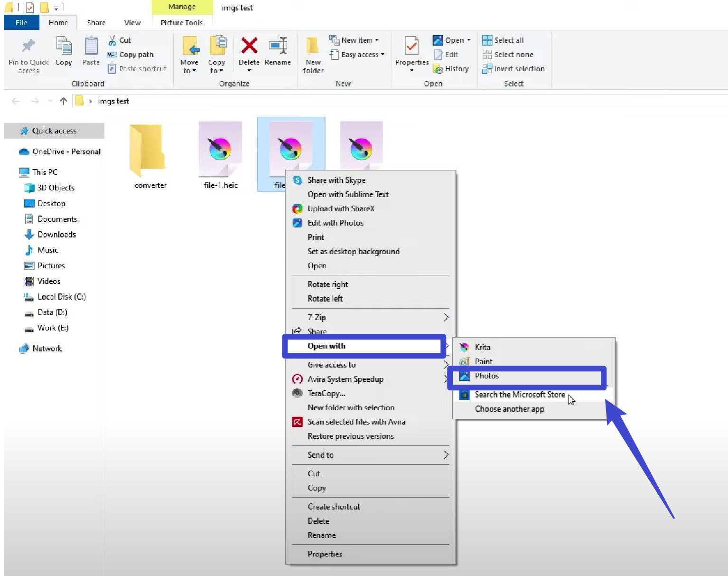Click Set as desktop background
The width and height of the screenshot is (728, 576).
[371, 251]
